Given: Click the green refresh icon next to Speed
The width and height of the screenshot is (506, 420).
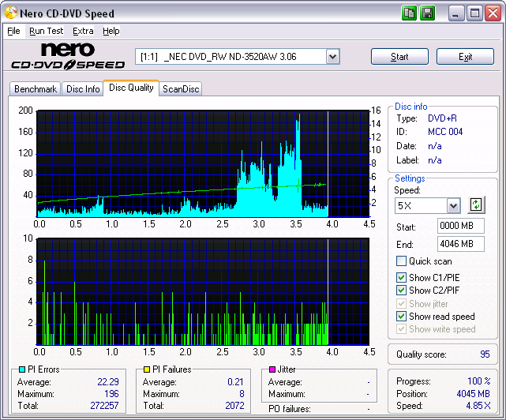Looking at the screenshot, I should (476, 204).
